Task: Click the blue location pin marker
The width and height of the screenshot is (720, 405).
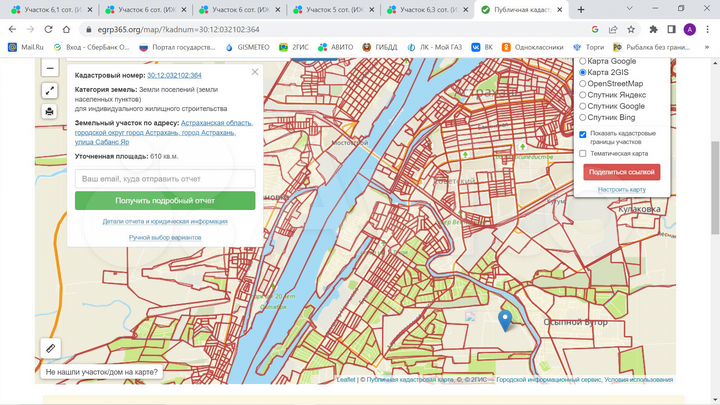Action: 505,320
